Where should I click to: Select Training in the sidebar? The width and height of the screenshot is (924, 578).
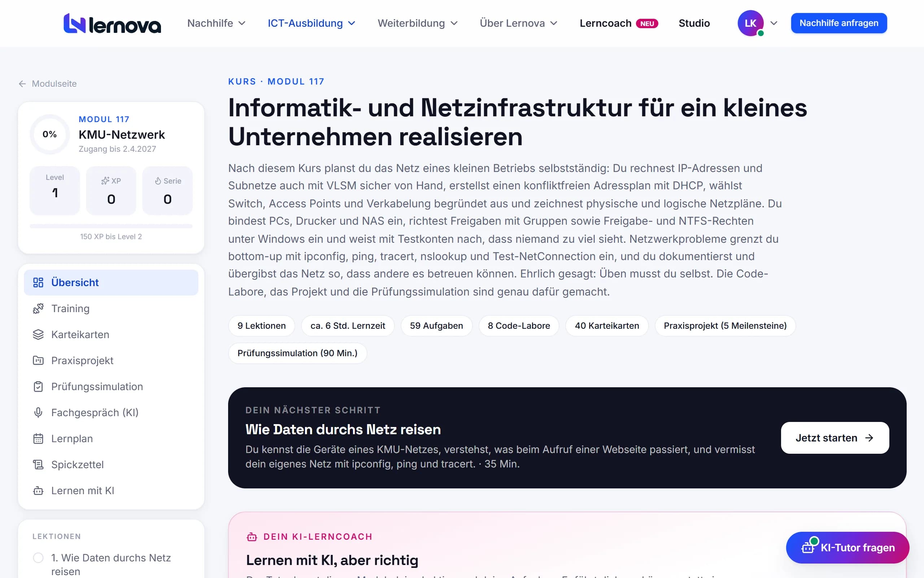coord(111,309)
